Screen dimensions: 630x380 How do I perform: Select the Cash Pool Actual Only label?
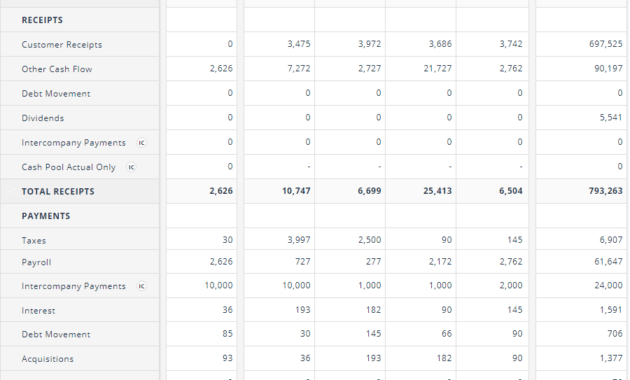point(68,167)
